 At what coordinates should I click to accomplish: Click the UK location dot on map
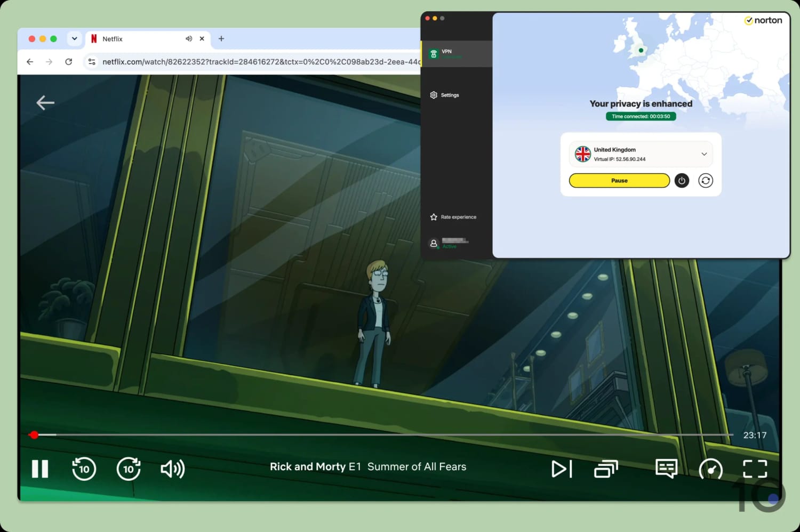click(641, 51)
